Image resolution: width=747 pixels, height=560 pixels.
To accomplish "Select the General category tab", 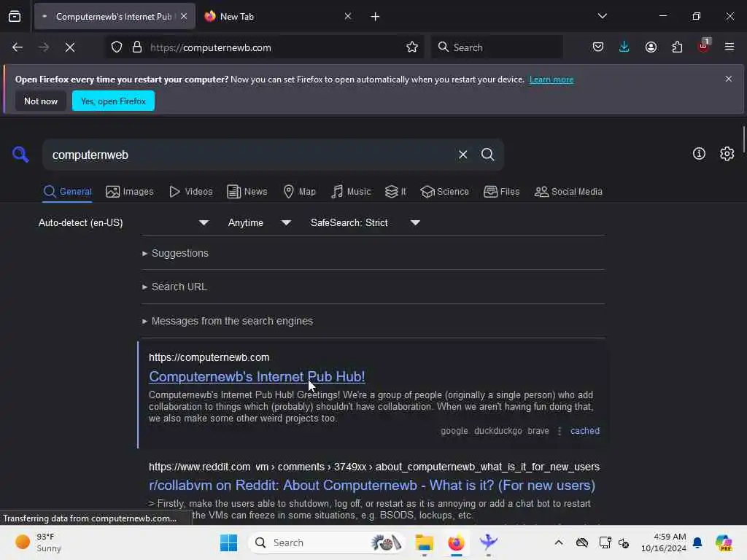I will 67,192.
